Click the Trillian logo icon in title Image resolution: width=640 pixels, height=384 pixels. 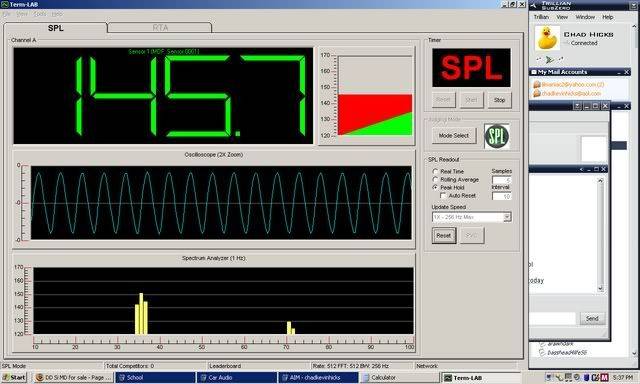[533, 5]
